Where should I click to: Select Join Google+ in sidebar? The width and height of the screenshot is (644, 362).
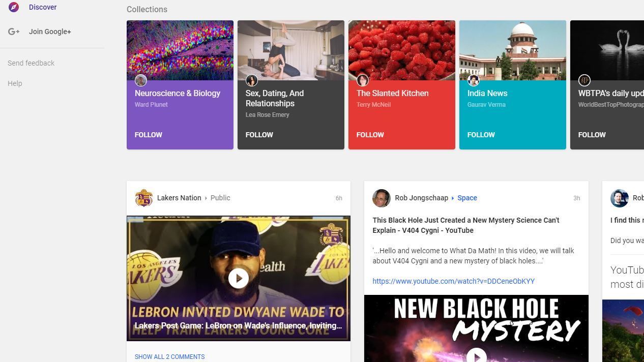click(x=50, y=32)
